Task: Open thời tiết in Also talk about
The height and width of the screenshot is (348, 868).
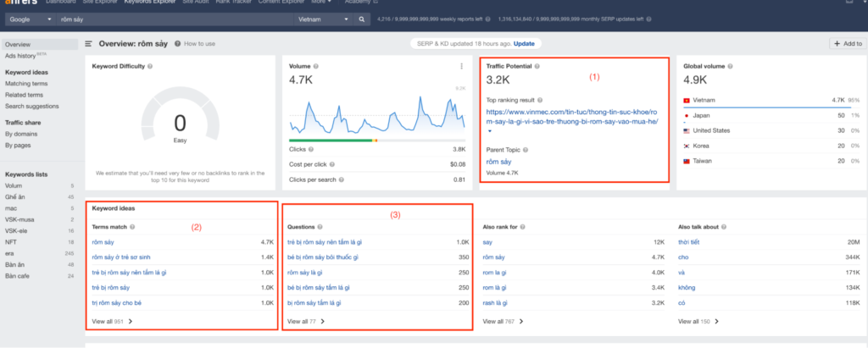Action: (x=689, y=242)
